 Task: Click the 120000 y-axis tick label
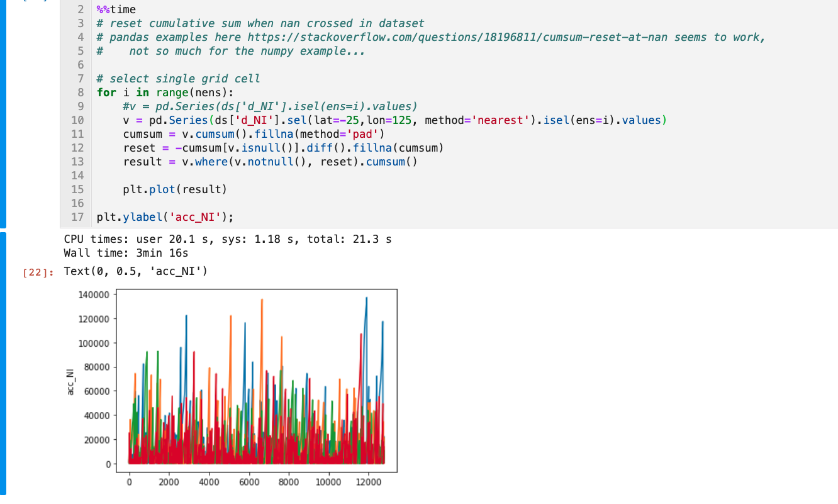(94, 319)
